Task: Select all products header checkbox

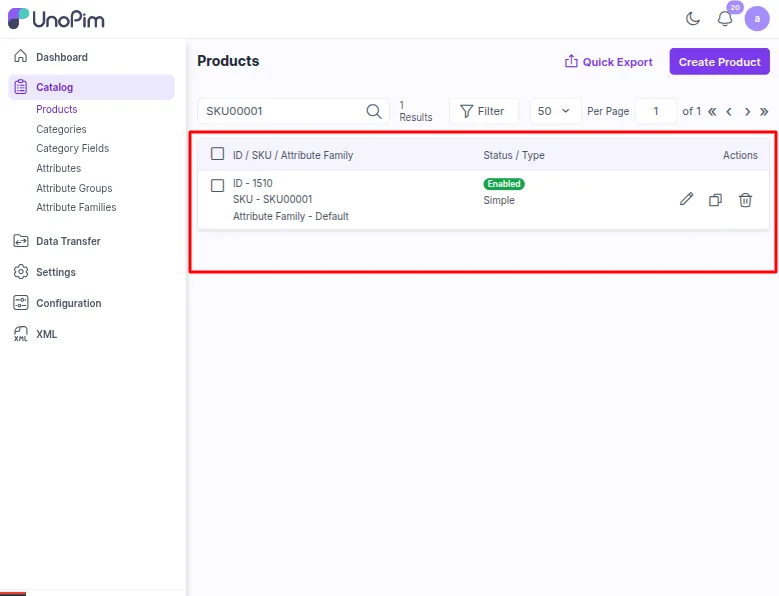Action: pos(217,154)
